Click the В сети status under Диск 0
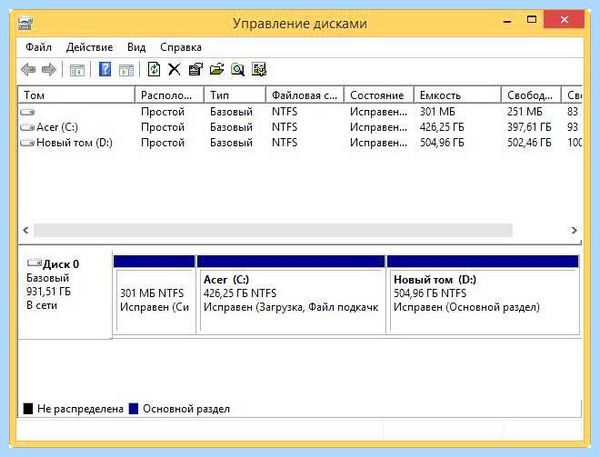Screen dimensions: 600x457 [42, 305]
